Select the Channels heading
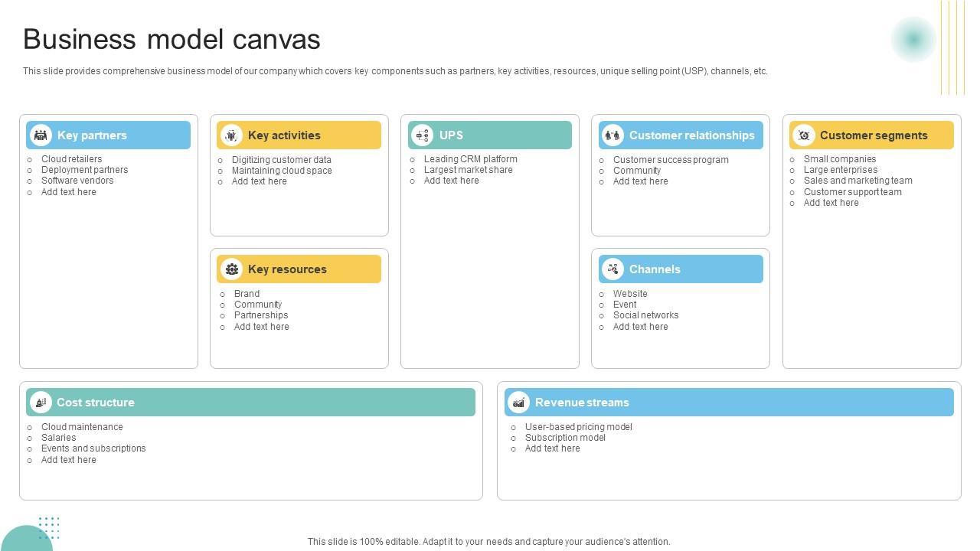This screenshot has width=980, height=551. point(655,269)
